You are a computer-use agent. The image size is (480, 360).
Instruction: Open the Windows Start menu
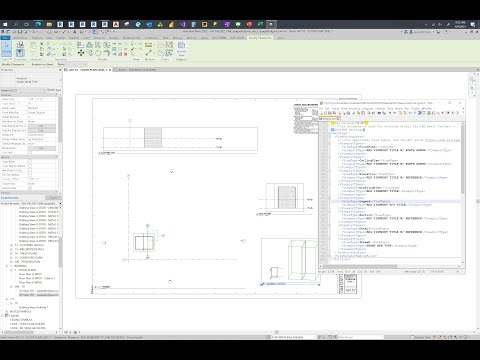5,24
